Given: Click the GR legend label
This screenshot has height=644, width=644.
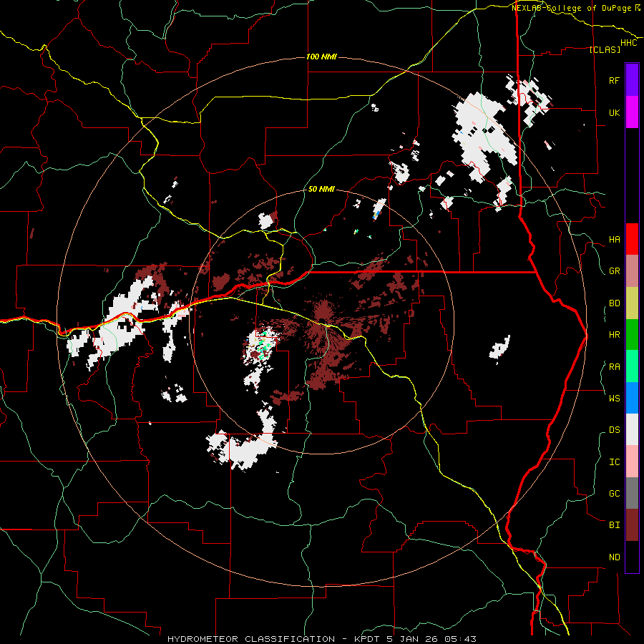Looking at the screenshot, I should (x=614, y=271).
